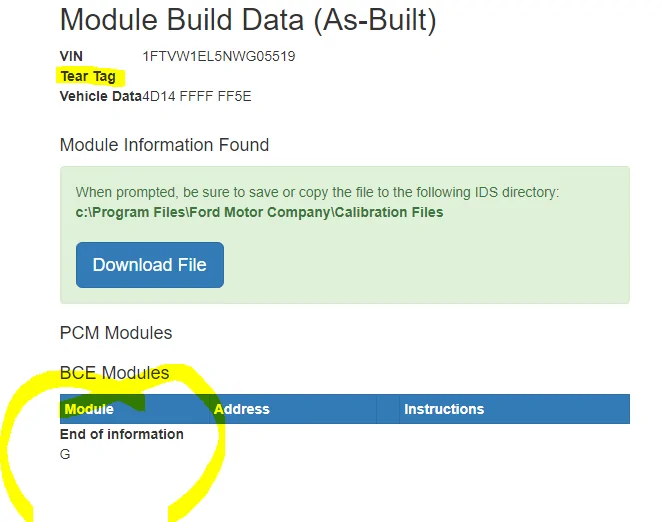Click the Download File button
The width and height of the screenshot is (662, 522).
[x=150, y=265]
